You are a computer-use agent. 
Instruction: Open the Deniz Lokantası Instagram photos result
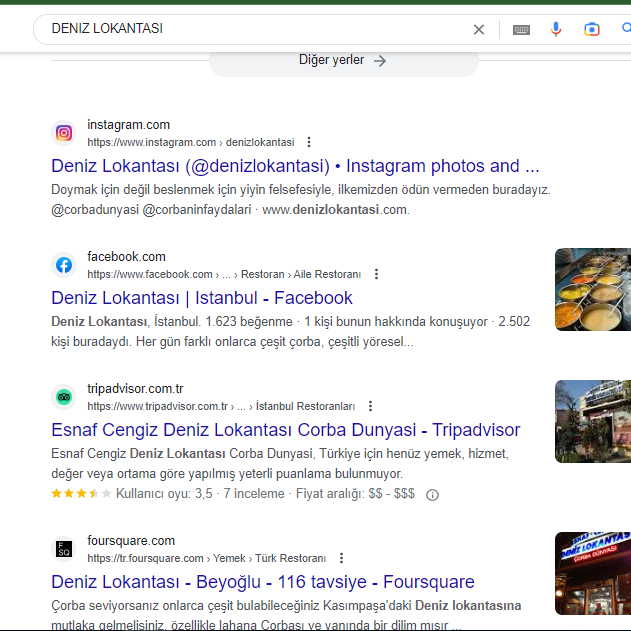[295, 166]
